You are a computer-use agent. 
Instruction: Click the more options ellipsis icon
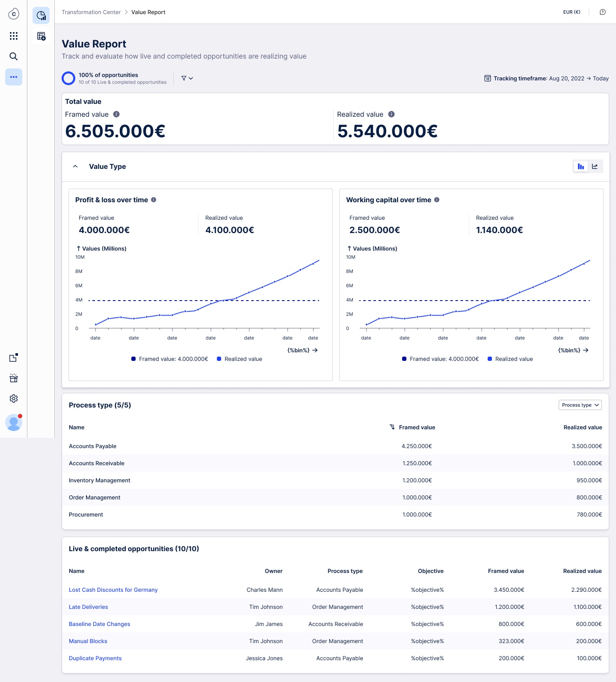tap(14, 77)
